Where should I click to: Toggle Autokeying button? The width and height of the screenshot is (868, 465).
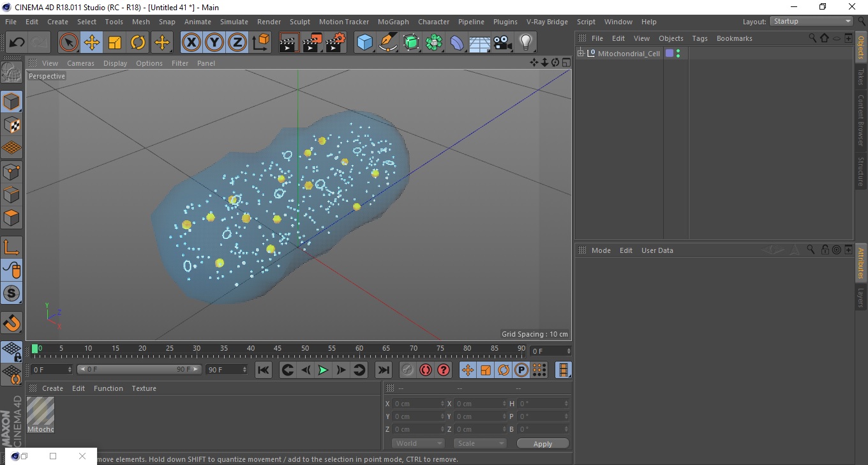click(x=426, y=370)
